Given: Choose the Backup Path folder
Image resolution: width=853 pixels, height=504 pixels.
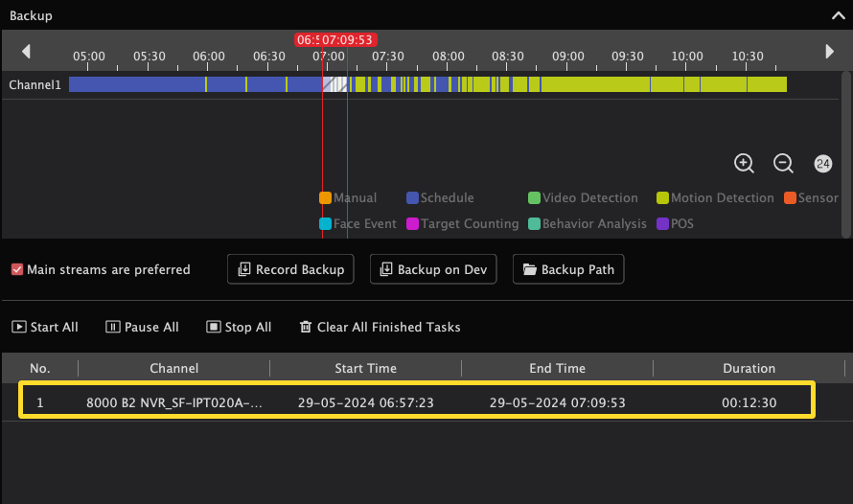Looking at the screenshot, I should [568, 269].
